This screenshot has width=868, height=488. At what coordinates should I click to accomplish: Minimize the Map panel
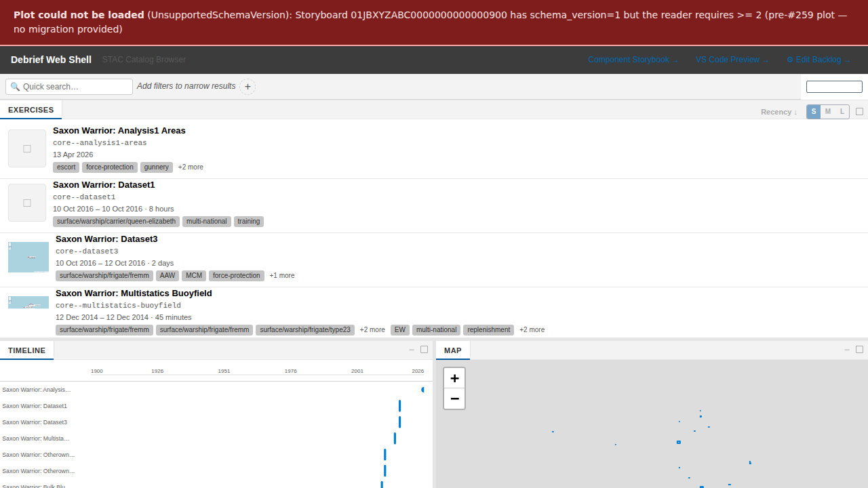tap(847, 350)
